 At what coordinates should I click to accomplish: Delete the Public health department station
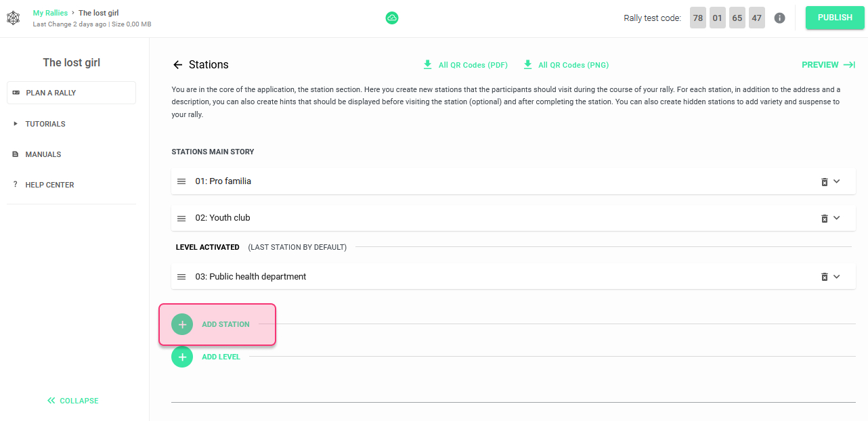(x=824, y=277)
